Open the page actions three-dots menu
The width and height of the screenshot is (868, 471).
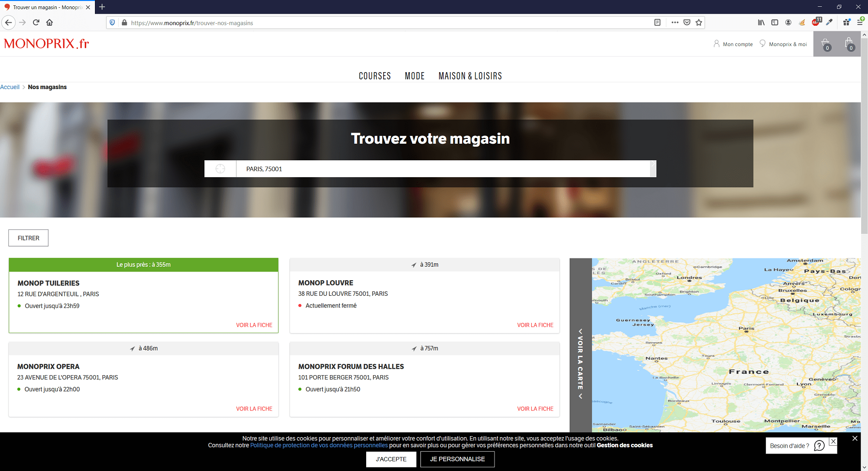point(675,22)
